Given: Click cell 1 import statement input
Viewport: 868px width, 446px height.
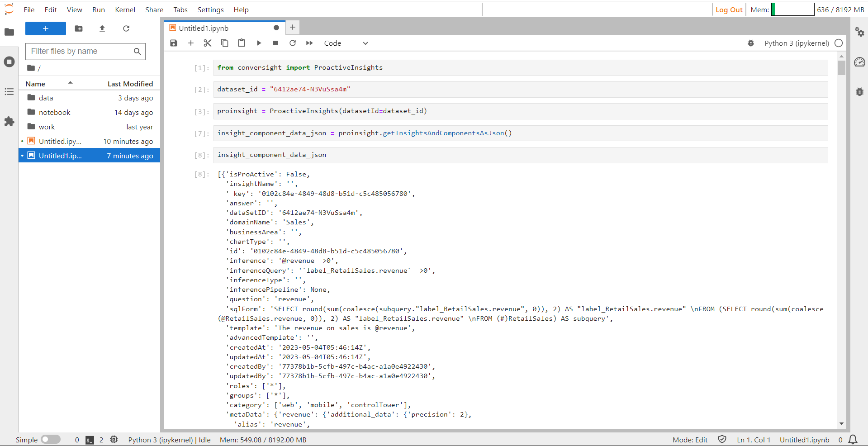Looking at the screenshot, I should [521, 68].
